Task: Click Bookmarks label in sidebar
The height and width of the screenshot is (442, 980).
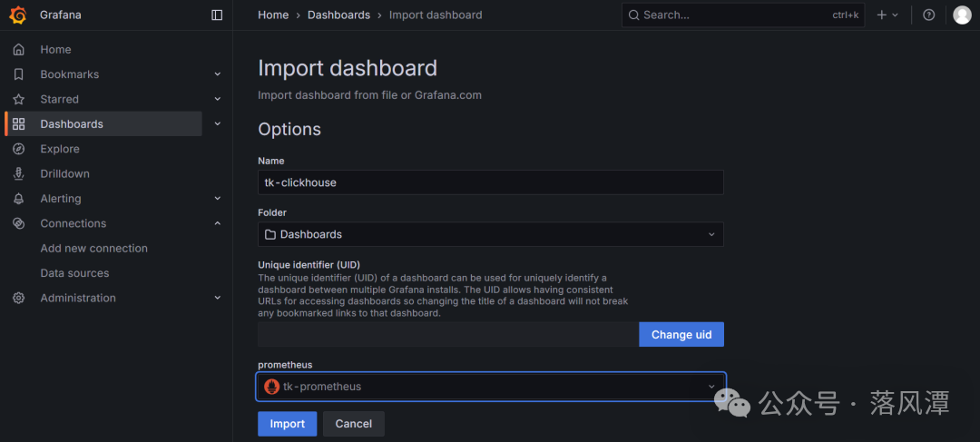Action: point(70,74)
